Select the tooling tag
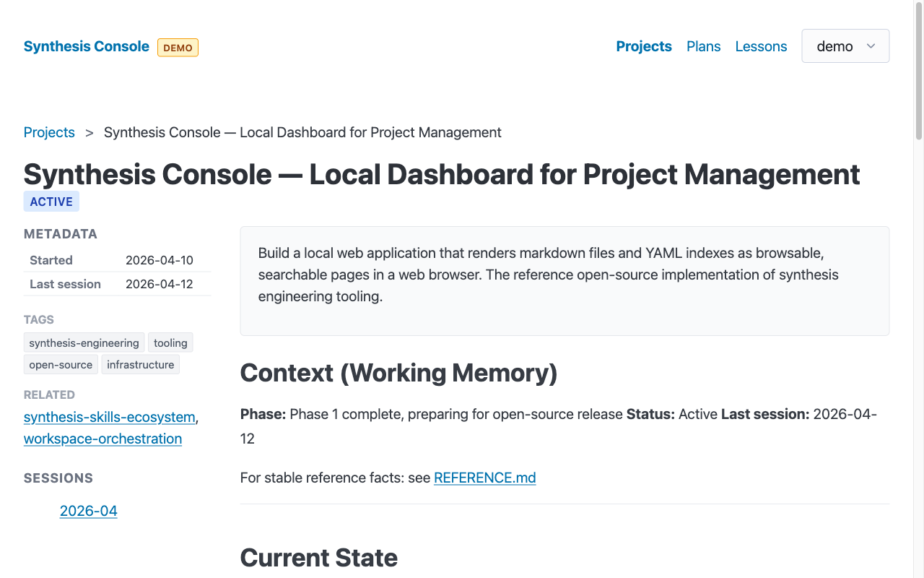 170,342
